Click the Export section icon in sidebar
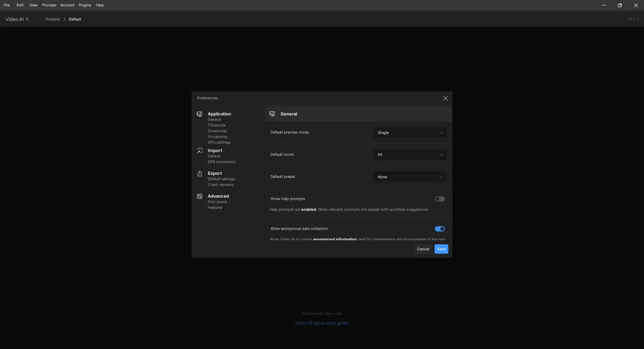This screenshot has height=349, width=644. [x=200, y=173]
